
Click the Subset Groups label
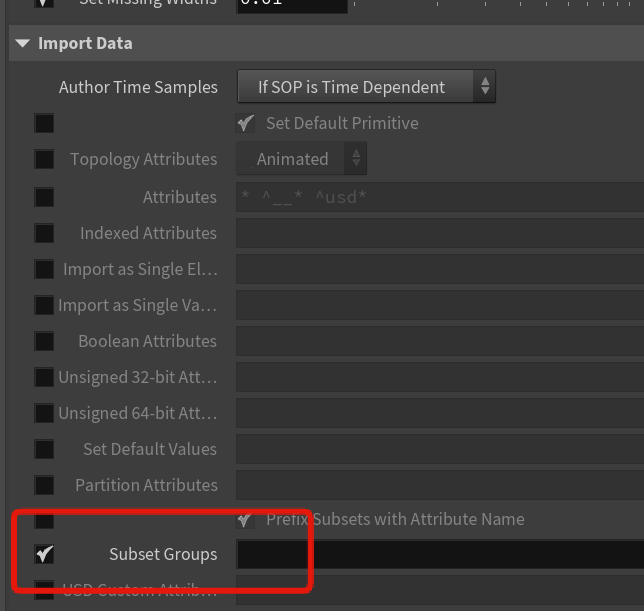point(163,554)
